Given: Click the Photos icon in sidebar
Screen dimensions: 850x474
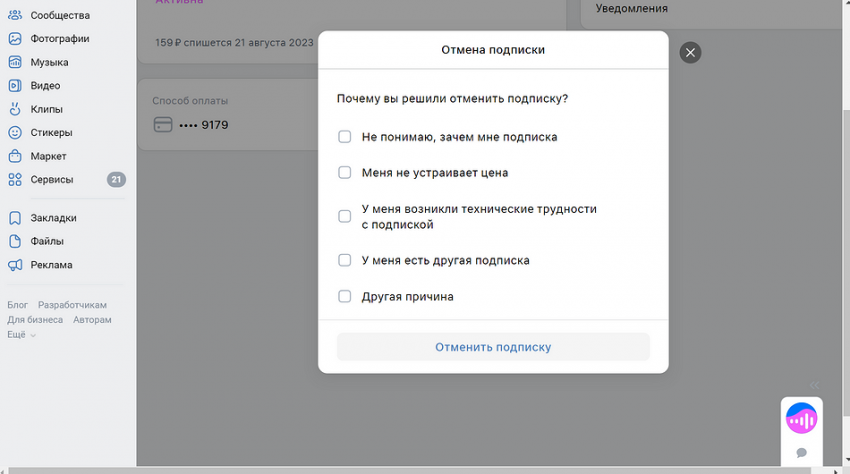Looking at the screenshot, I should (15, 39).
